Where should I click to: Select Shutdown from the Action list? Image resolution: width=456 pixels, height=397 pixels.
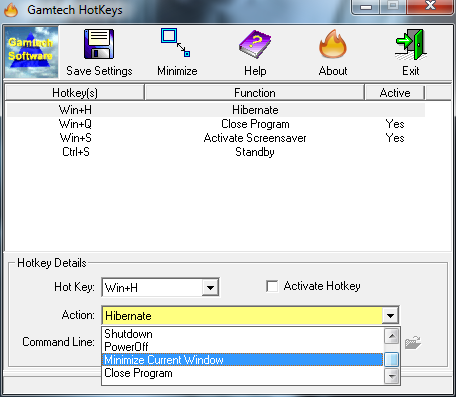point(242,334)
